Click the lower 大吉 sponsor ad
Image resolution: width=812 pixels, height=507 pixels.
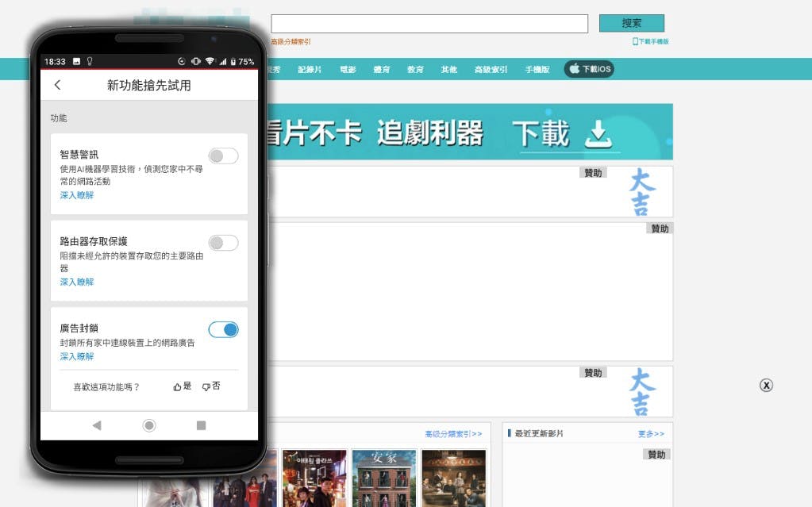point(642,391)
